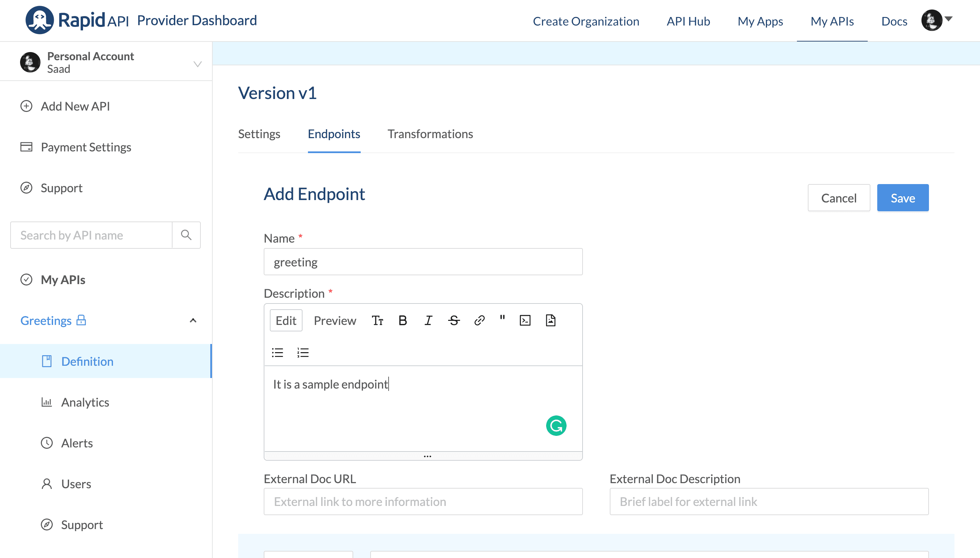Click the Strikethrough formatting icon

tap(454, 321)
